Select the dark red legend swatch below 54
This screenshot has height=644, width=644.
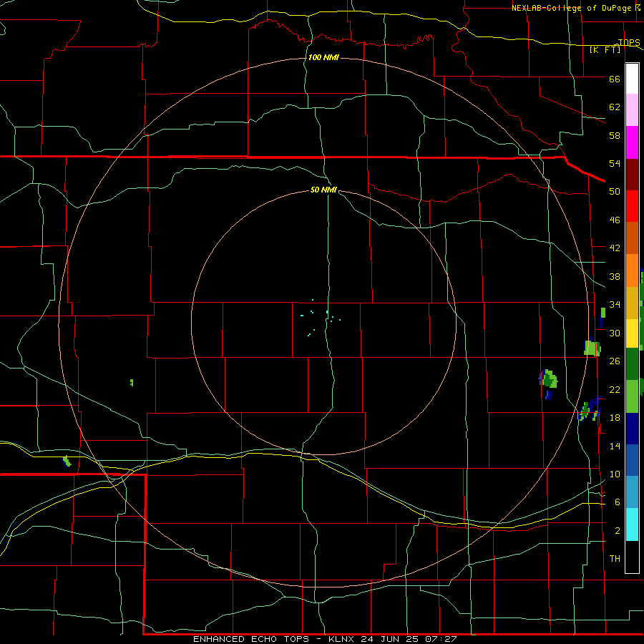632,174
